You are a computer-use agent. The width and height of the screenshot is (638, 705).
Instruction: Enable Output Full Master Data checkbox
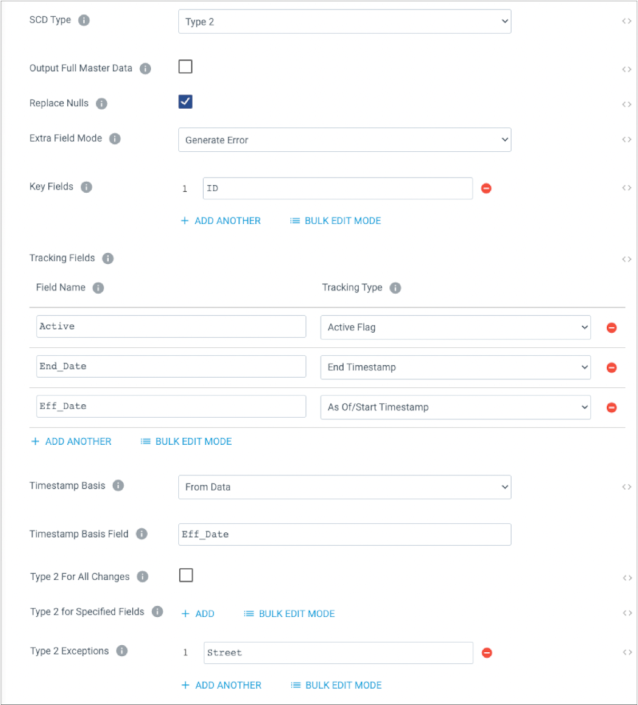click(x=185, y=67)
